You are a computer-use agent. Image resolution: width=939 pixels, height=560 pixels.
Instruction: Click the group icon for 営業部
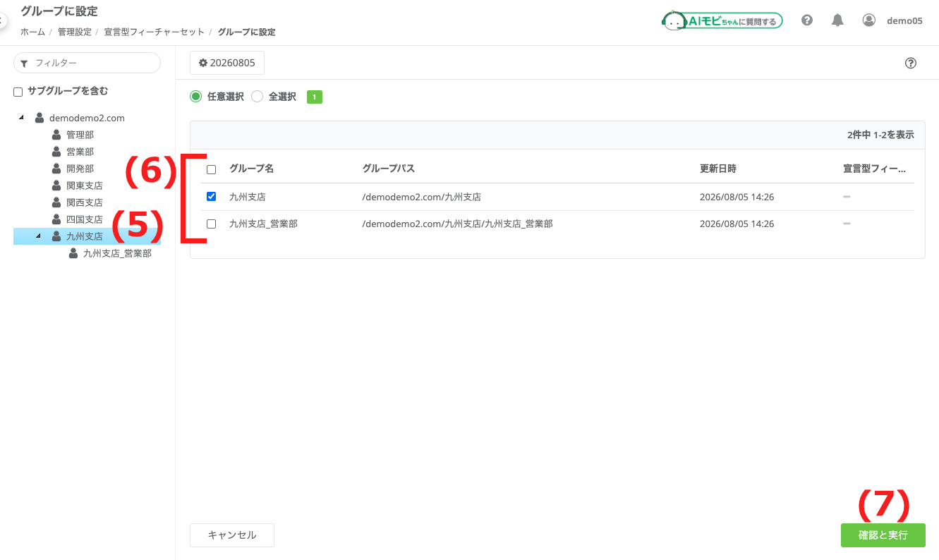[x=57, y=152]
